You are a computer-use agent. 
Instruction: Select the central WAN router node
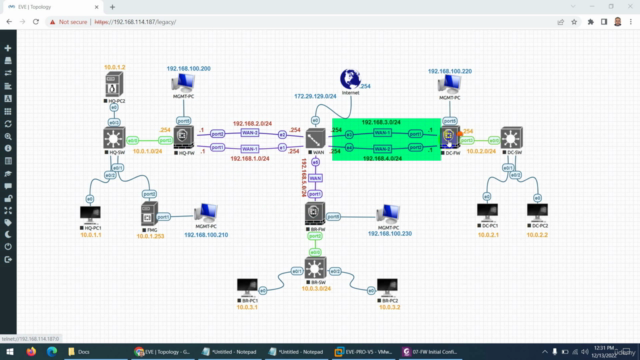(x=315, y=139)
